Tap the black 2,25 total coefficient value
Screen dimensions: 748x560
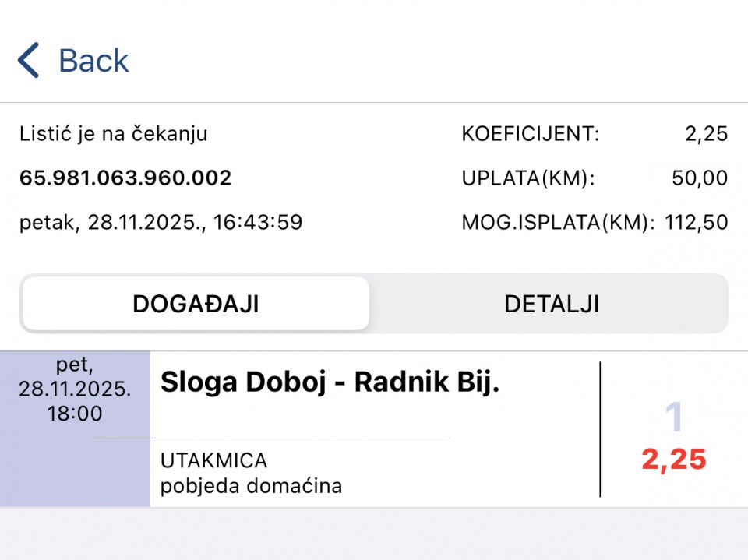[706, 134]
